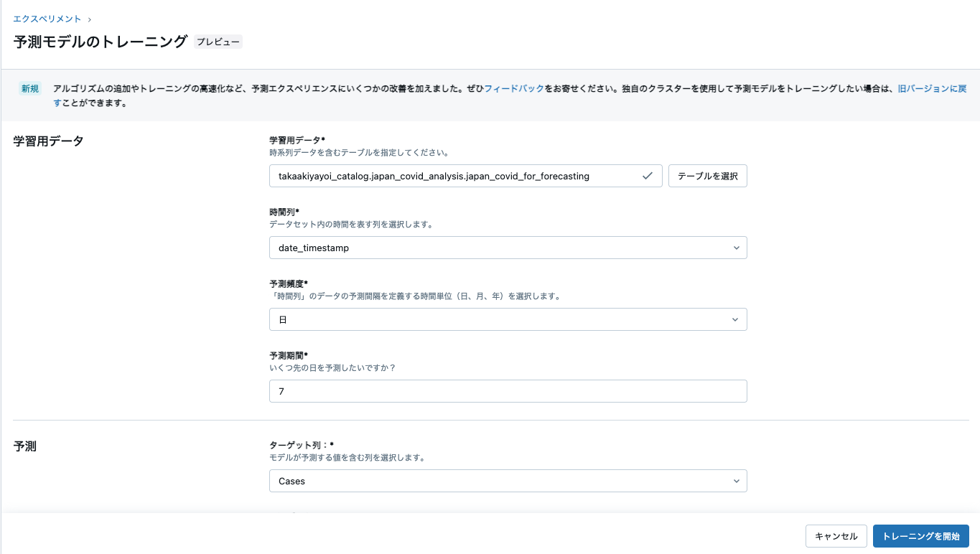Click the 新規 badge in the announcement banner
The image size is (980, 554).
pyautogui.click(x=29, y=88)
